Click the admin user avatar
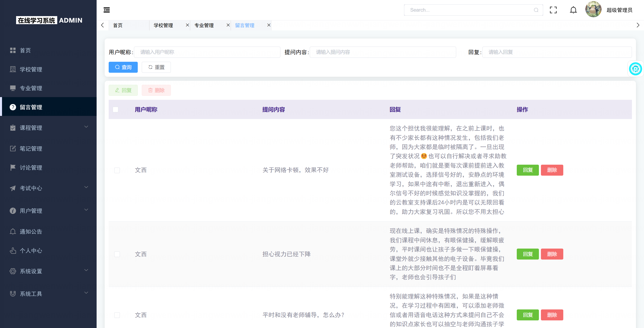644x328 pixels. 593,9
